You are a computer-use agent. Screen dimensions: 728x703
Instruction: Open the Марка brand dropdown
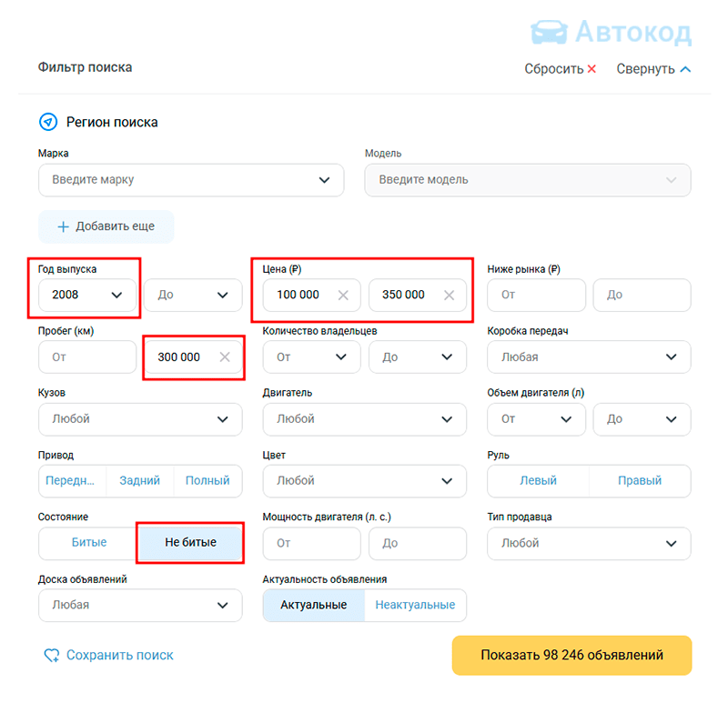[x=191, y=180]
